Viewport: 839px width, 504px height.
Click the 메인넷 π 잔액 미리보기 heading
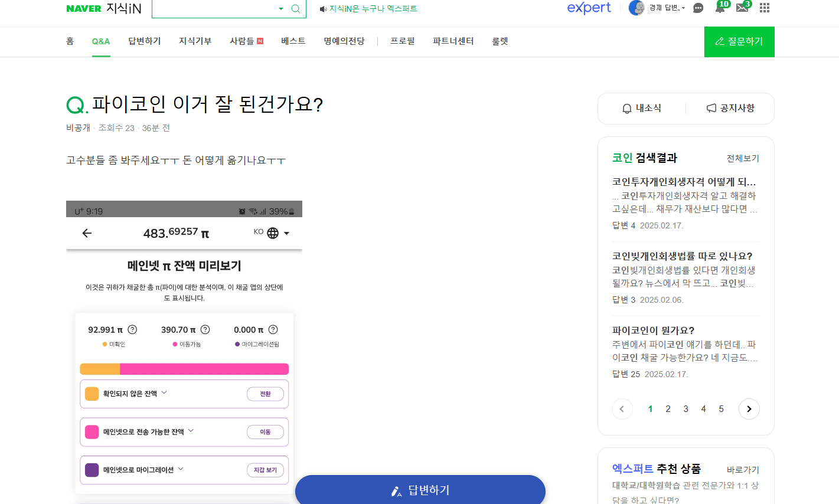click(184, 266)
